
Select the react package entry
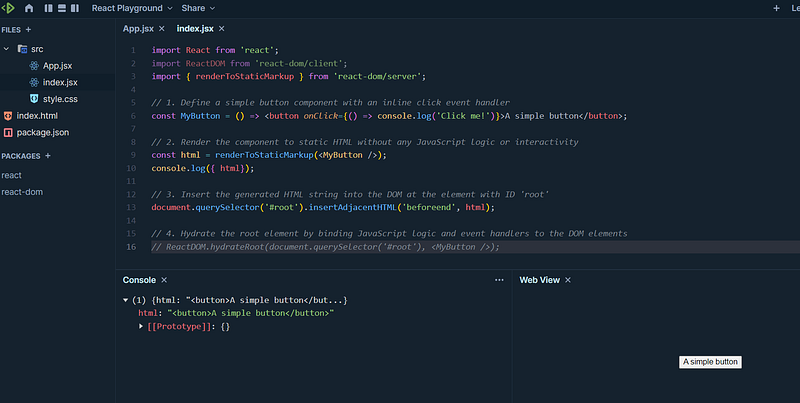pyautogui.click(x=11, y=175)
